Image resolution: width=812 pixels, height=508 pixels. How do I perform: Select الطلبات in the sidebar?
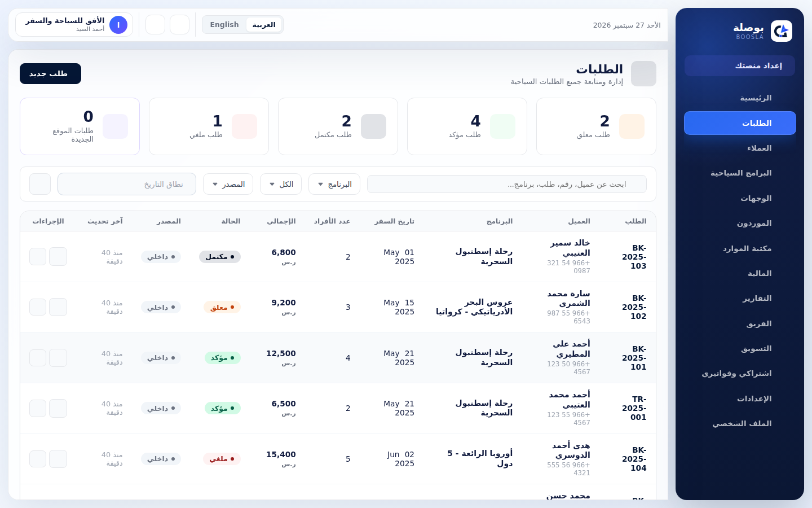[740, 123]
